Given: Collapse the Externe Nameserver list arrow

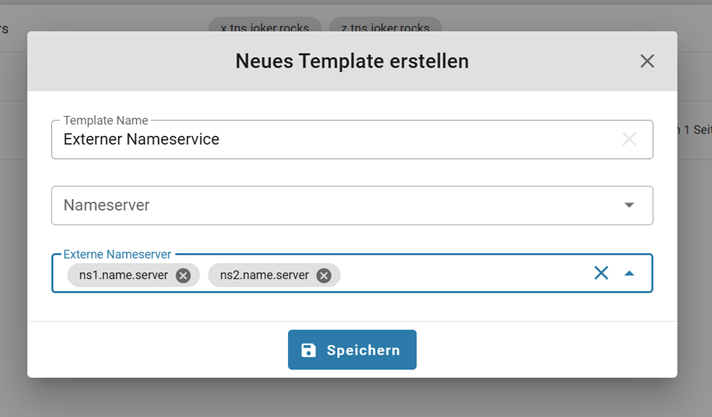Looking at the screenshot, I should [629, 273].
